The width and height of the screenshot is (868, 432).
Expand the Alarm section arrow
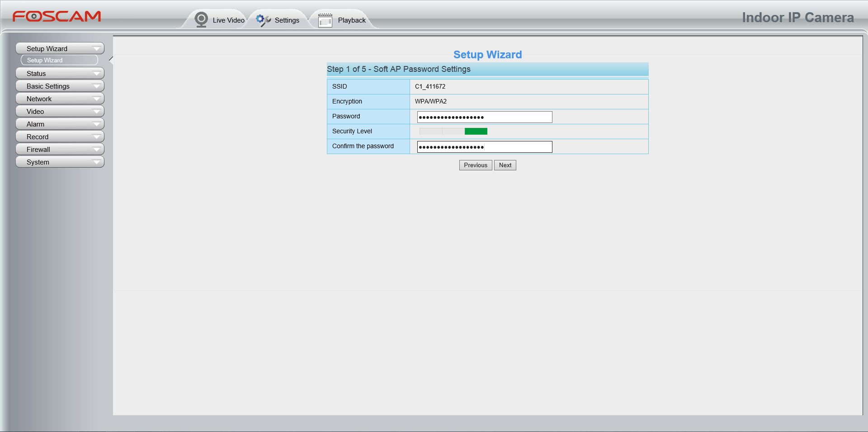pyautogui.click(x=96, y=124)
